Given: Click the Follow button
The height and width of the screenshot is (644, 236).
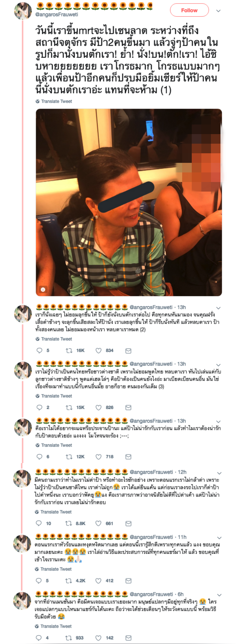Looking at the screenshot, I should point(189,10).
